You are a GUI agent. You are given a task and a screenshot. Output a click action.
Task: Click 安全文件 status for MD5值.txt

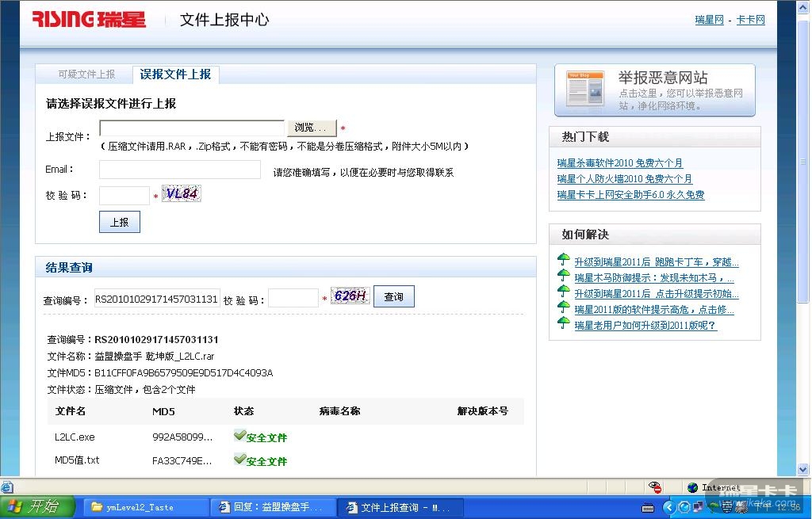(266, 462)
